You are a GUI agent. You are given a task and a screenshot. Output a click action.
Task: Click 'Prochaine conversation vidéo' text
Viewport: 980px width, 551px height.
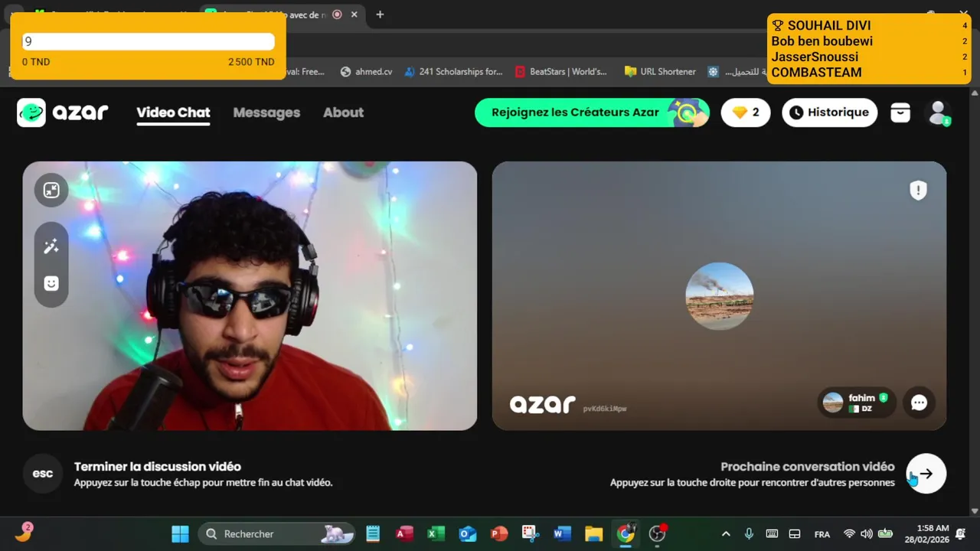pyautogui.click(x=808, y=466)
